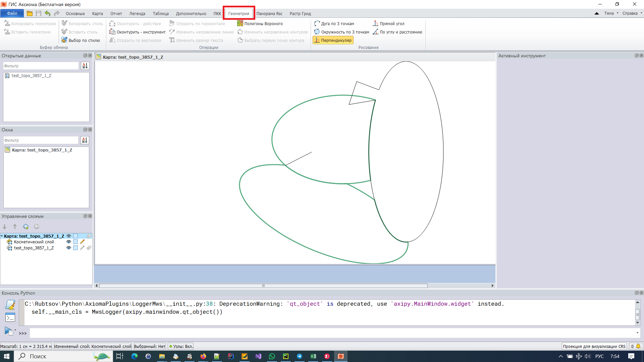
Task: Click the Узлы: Вкл status indicator
Action: 180,346
